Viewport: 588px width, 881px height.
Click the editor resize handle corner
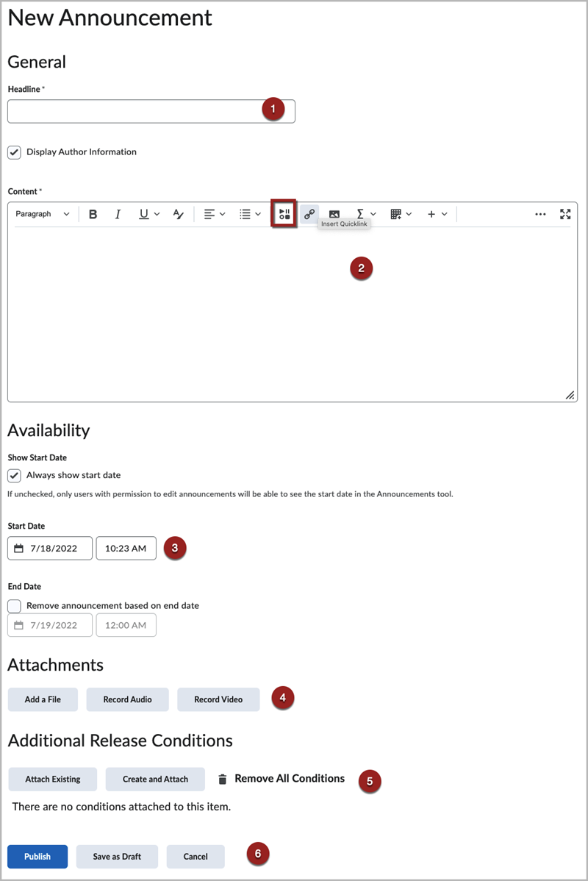tap(570, 395)
